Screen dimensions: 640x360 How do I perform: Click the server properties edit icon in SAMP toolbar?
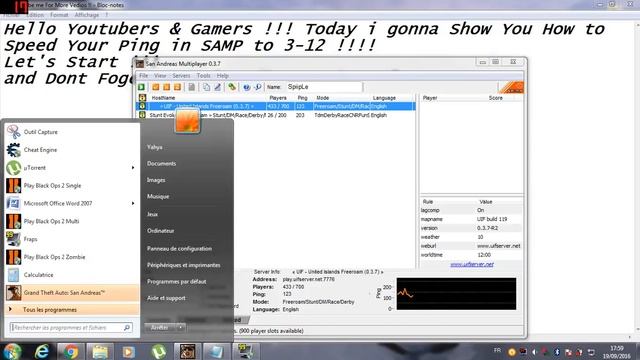click(x=218, y=87)
